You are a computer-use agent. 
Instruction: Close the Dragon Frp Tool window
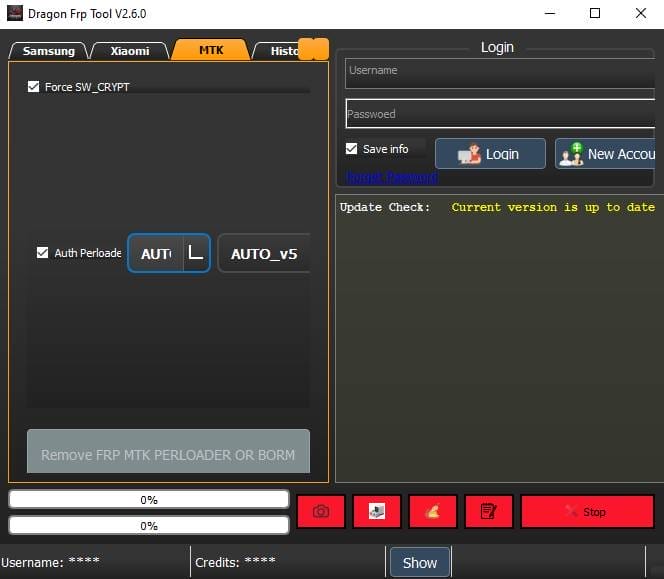coord(641,13)
